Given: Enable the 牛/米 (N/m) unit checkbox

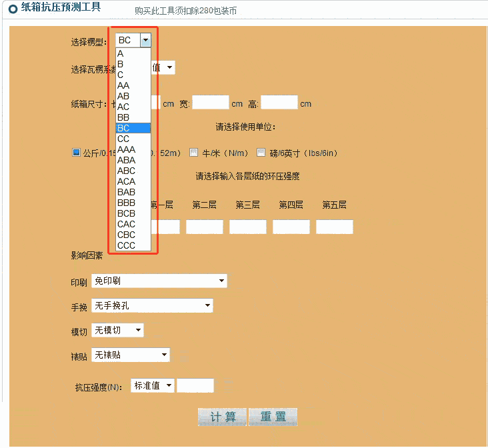Looking at the screenshot, I should coord(194,153).
